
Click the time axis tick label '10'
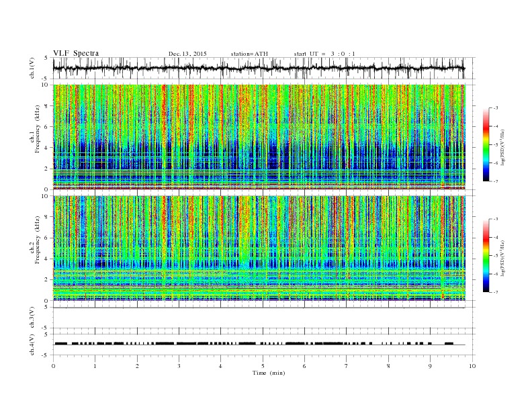click(x=472, y=366)
